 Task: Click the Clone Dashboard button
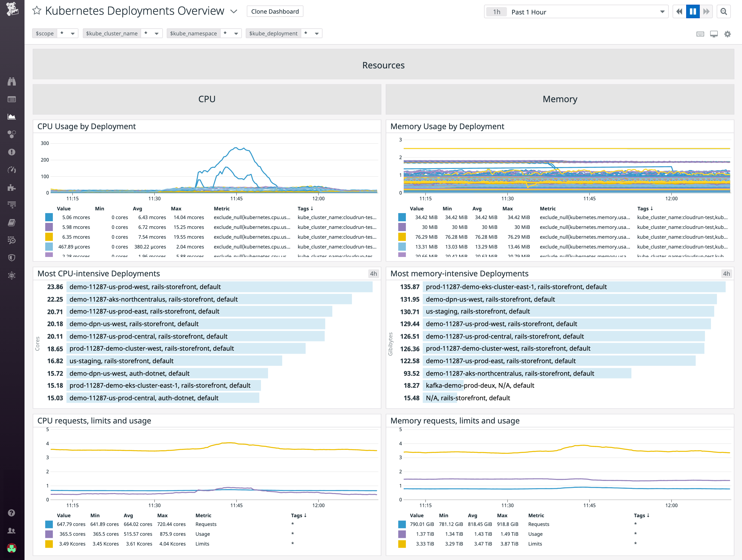[275, 11]
